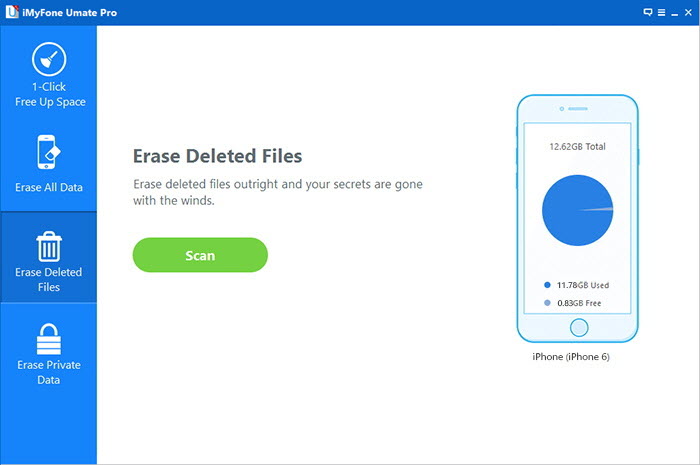Click the '12.62GB Total' storage text

tap(577, 146)
